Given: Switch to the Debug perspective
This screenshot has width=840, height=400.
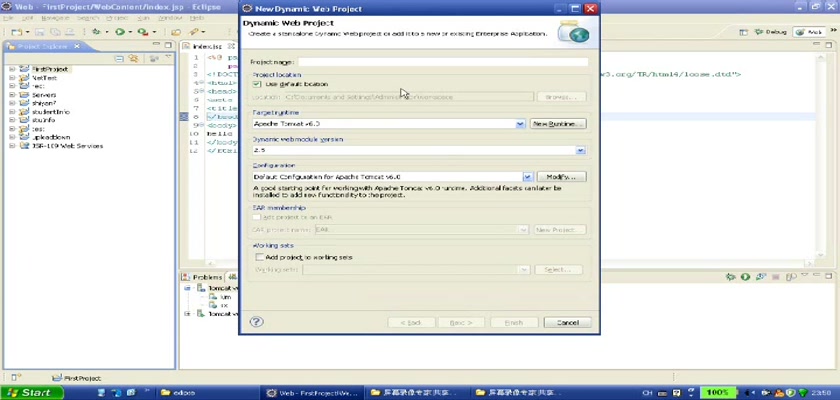Looking at the screenshot, I should pos(772,32).
